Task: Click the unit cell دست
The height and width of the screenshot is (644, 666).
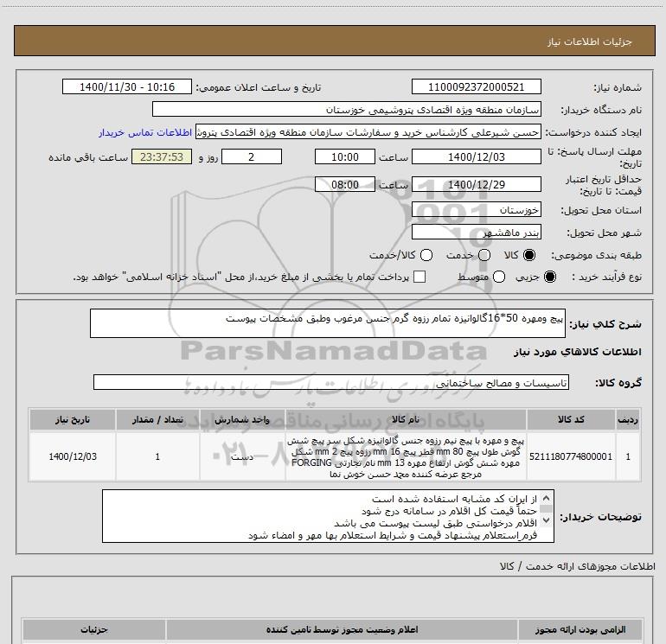Action: (x=242, y=456)
